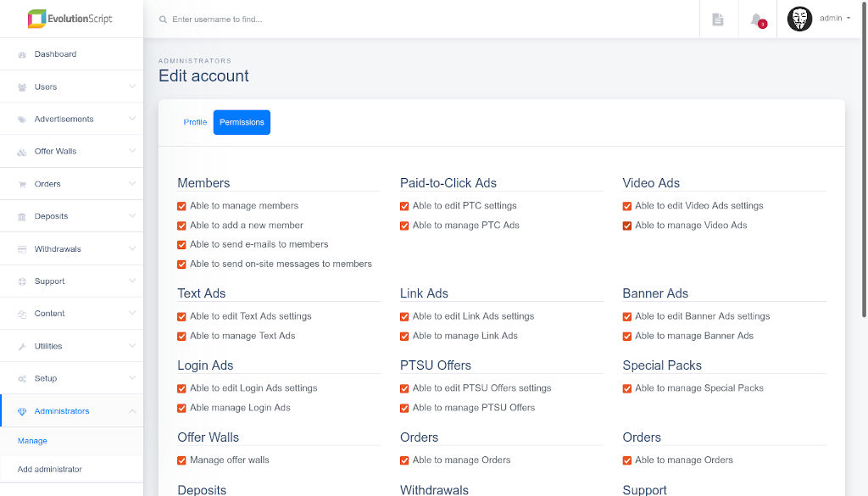Screen dimensions: 868x496
Task: Uncheck Able to manage members
Action: [x=181, y=206]
